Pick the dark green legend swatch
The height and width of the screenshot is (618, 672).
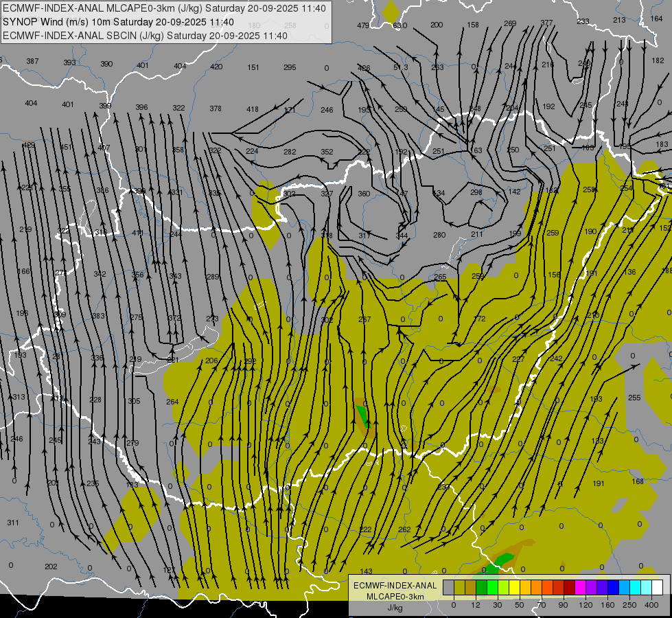point(482,587)
